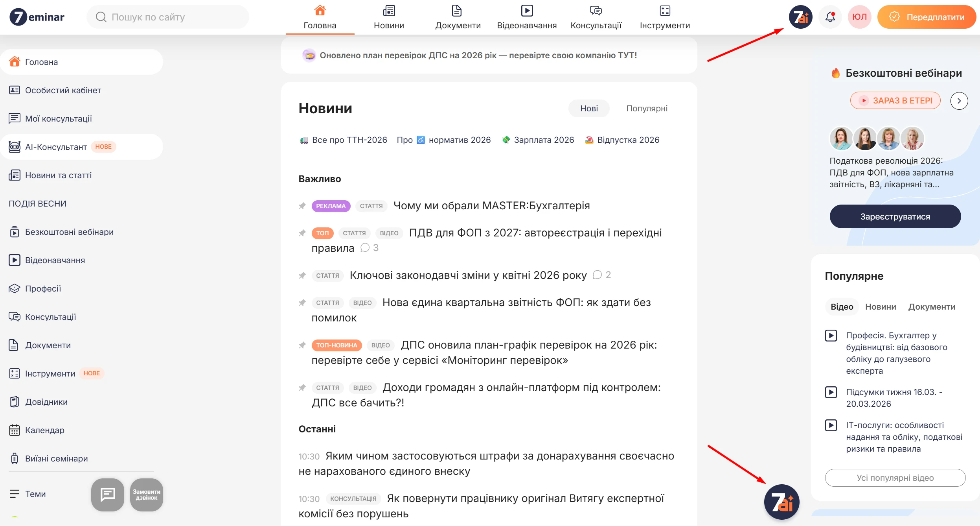Switch Популярне panel to Документи tab
The image size is (980, 526).
point(931,306)
